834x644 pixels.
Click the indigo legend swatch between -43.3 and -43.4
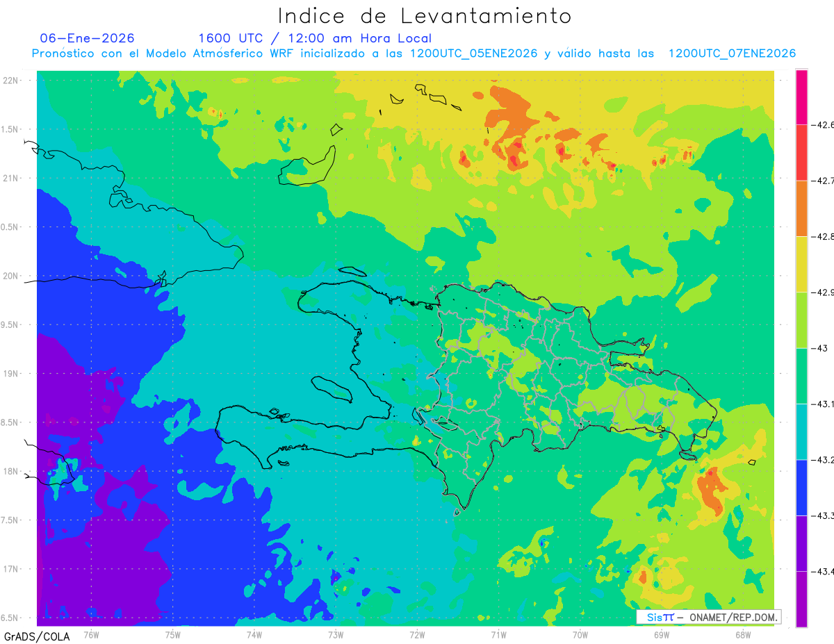click(801, 543)
